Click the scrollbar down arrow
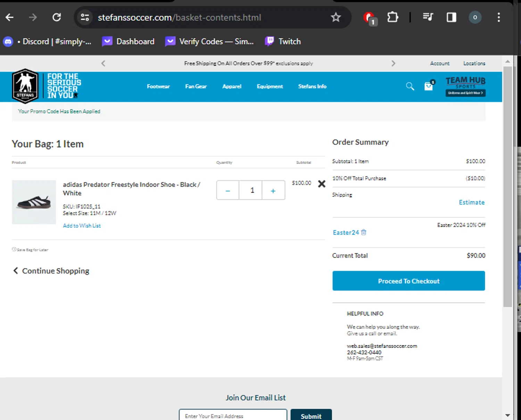 click(x=507, y=415)
